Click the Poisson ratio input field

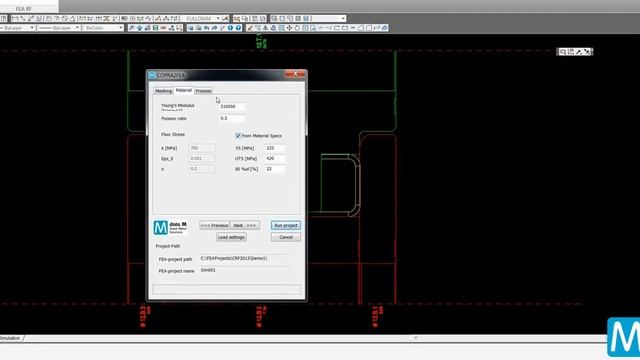tap(231, 118)
